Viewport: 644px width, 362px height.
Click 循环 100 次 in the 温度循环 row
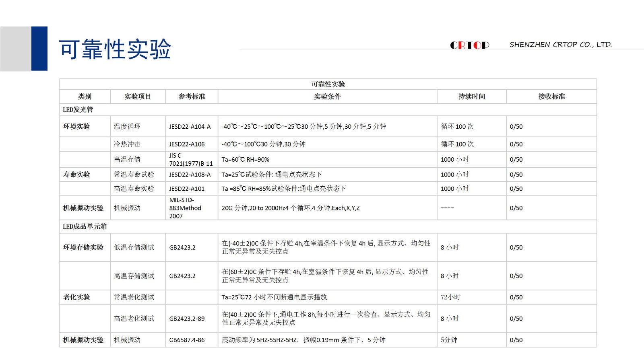(x=471, y=126)
